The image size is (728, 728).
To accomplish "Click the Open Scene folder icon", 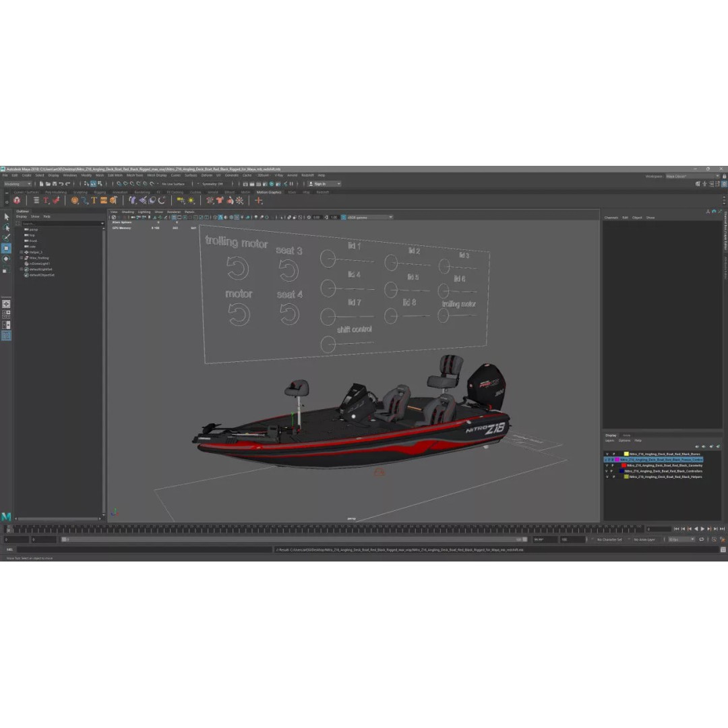I will point(48,184).
